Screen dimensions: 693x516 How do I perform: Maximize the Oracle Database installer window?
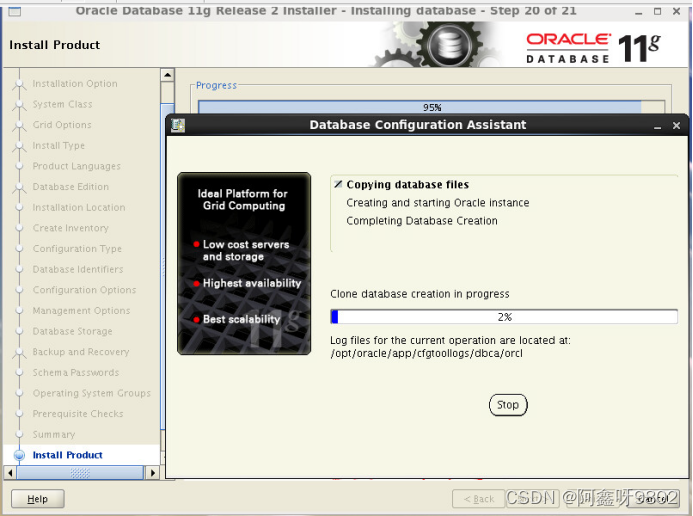pos(658,11)
